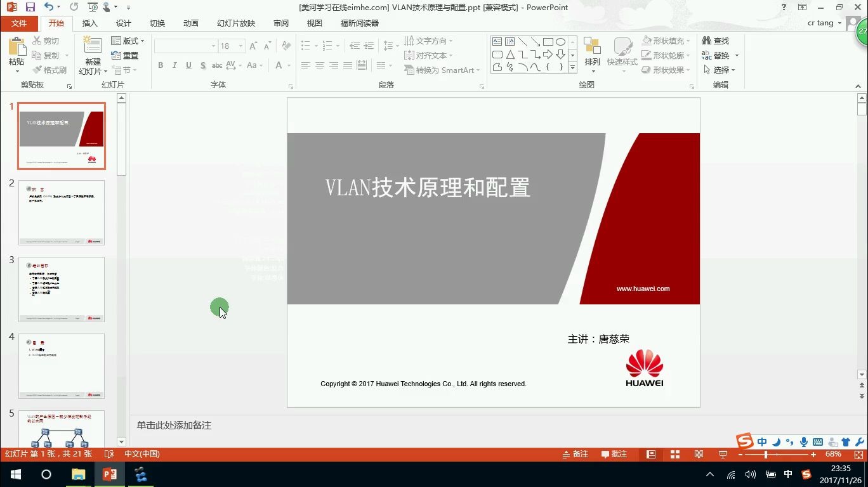The height and width of the screenshot is (487, 868).
Task: Open Text Direction (文字方向) dropdown
Action: (x=428, y=41)
